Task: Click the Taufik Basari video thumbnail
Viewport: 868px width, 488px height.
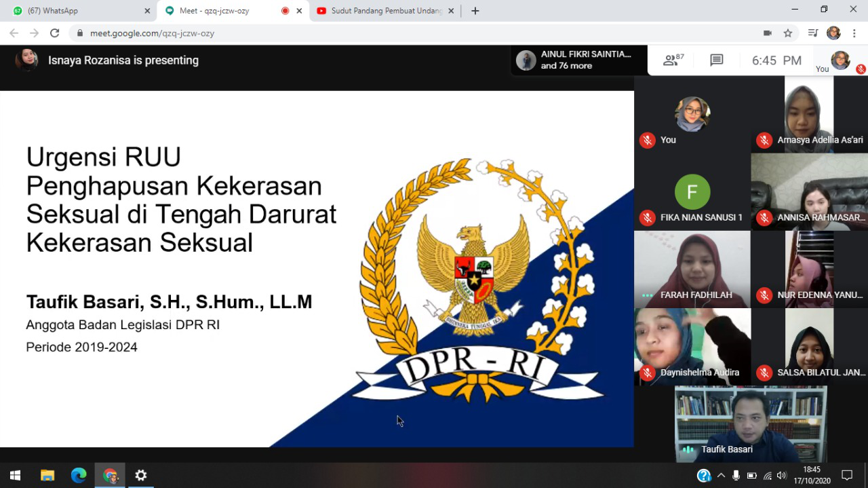Action: coord(751,424)
